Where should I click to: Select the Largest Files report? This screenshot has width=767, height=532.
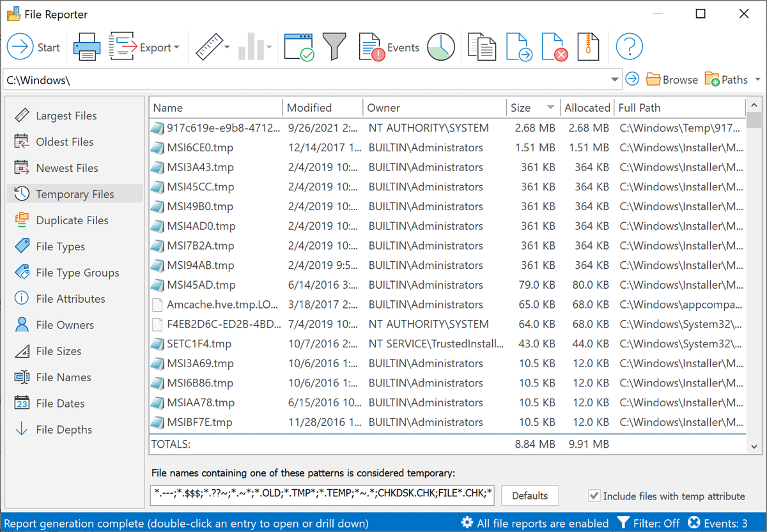coord(75,116)
